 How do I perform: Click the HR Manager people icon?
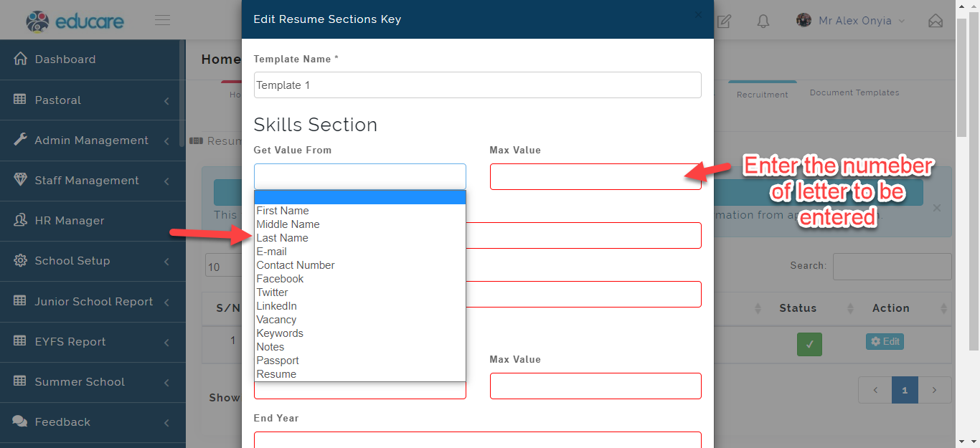pos(20,220)
